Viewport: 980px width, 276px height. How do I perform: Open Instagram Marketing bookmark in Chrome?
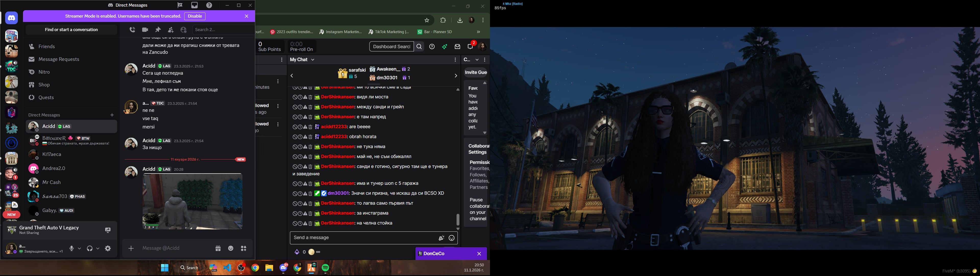click(340, 32)
